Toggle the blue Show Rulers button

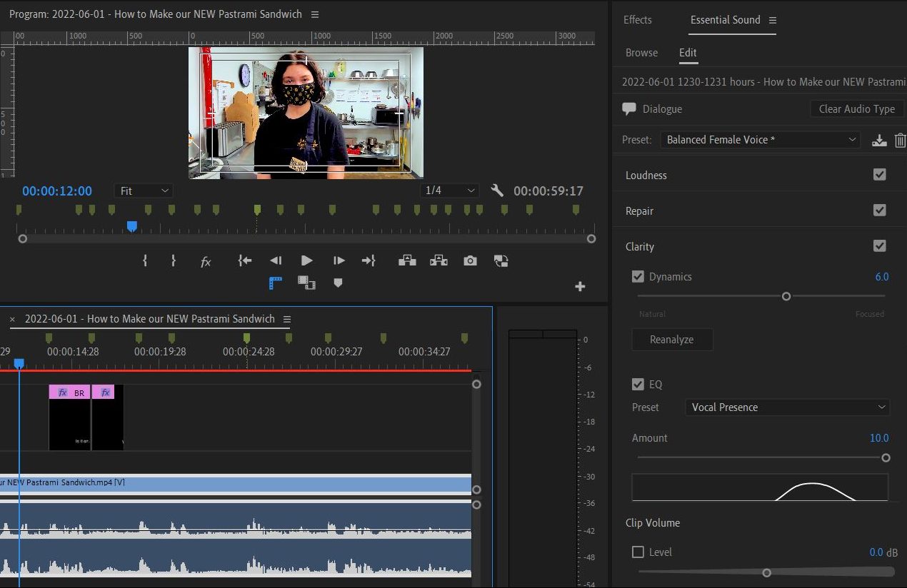(276, 283)
